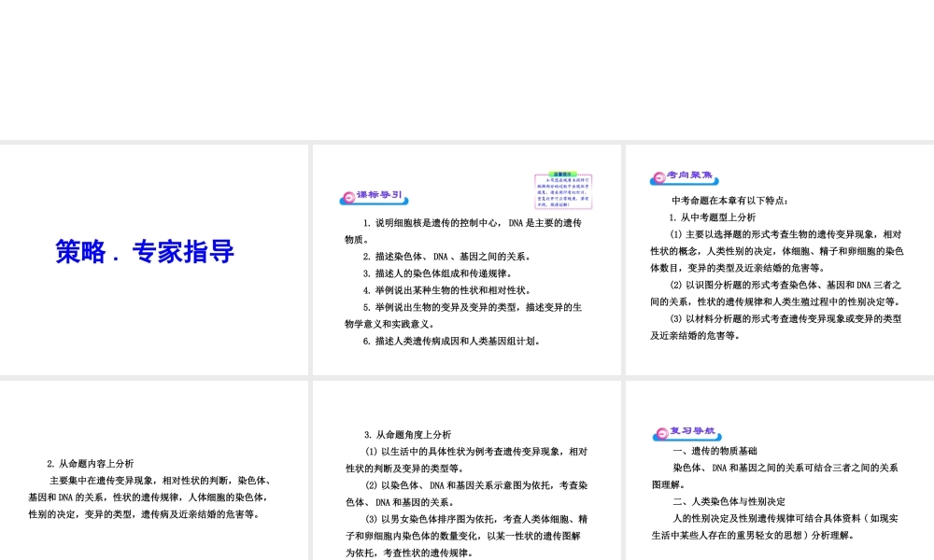Click the blue title 策略．专家指导

pyautogui.click(x=145, y=251)
